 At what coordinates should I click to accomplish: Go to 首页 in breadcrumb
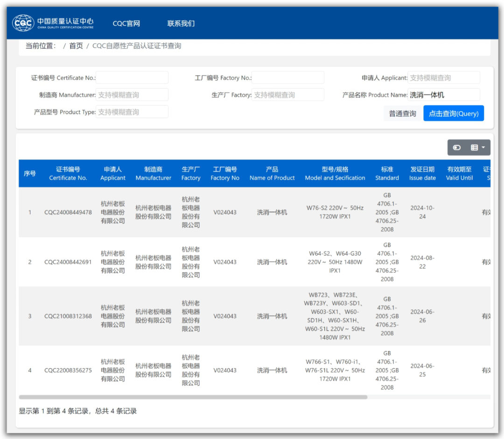[x=76, y=46]
